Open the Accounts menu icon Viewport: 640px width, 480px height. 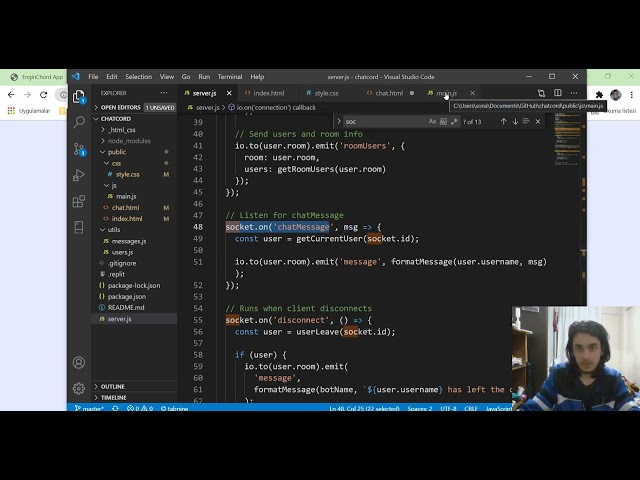coord(79,362)
